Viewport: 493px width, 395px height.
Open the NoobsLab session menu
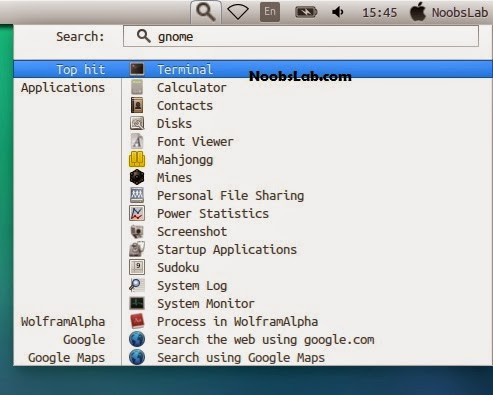click(x=460, y=13)
